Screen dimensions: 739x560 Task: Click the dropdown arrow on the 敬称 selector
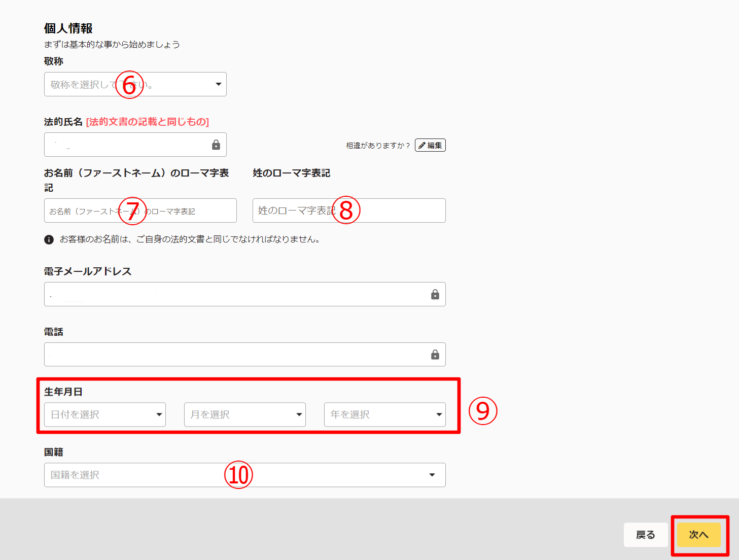[x=219, y=84]
